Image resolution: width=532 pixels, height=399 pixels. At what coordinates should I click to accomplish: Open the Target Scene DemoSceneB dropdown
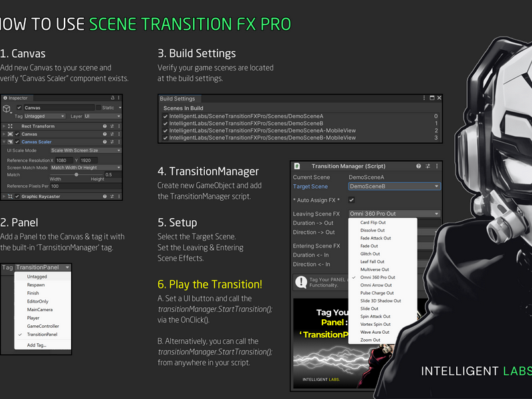pyautogui.click(x=394, y=186)
